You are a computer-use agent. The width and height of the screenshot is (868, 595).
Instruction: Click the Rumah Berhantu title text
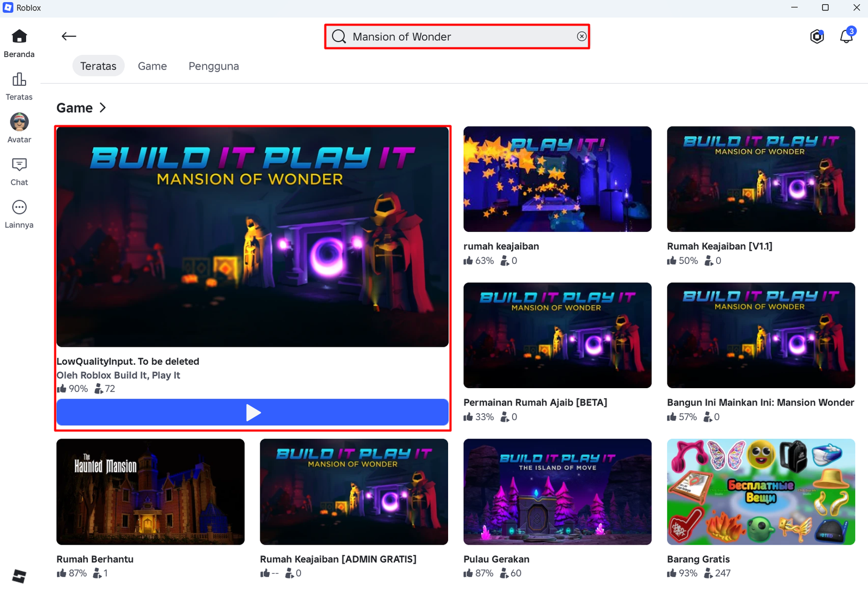[95, 559]
